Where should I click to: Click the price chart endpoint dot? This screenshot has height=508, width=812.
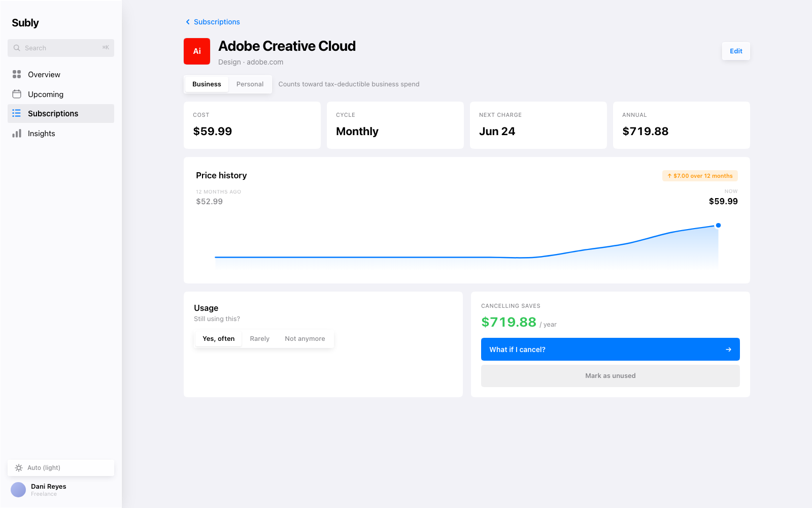click(718, 225)
